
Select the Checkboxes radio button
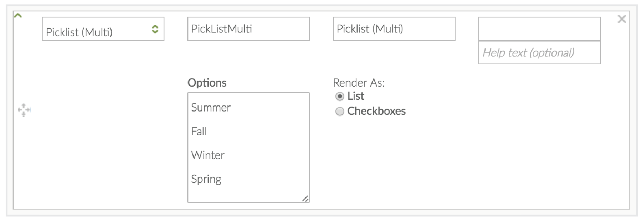click(x=340, y=111)
